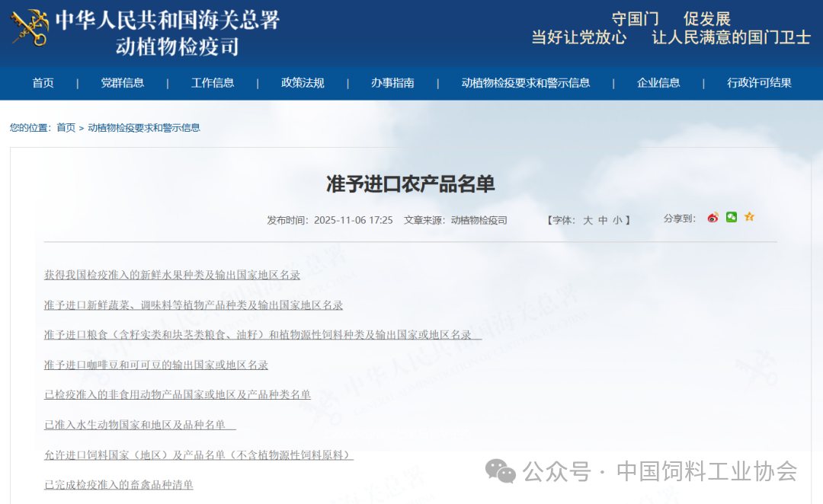
Task: Set font size to 中 (medium)
Action: pos(603,220)
